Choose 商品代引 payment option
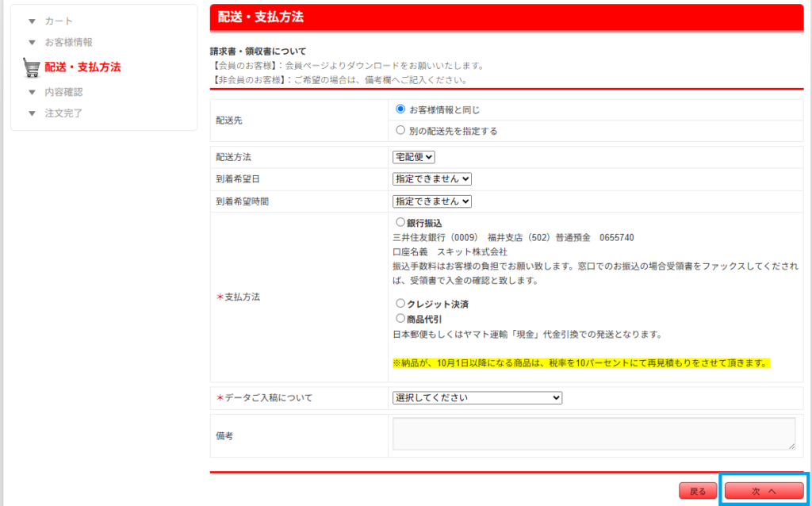 click(400, 318)
